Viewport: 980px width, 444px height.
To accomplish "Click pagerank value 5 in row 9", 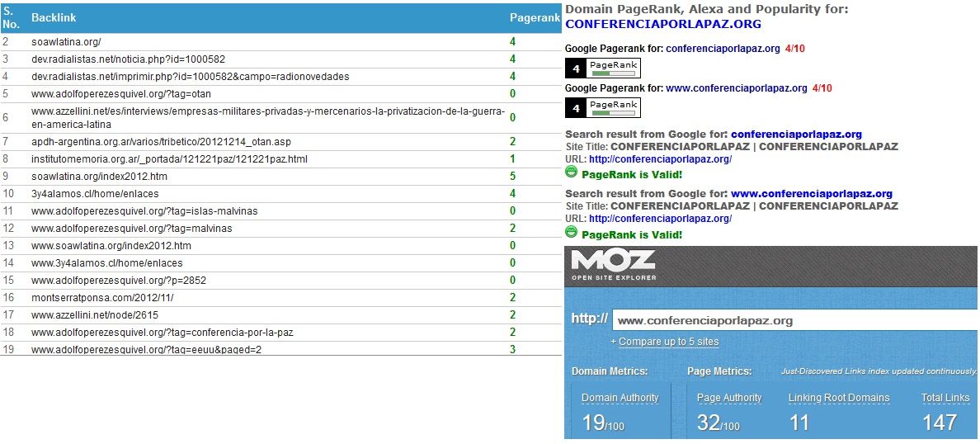I will (x=512, y=177).
